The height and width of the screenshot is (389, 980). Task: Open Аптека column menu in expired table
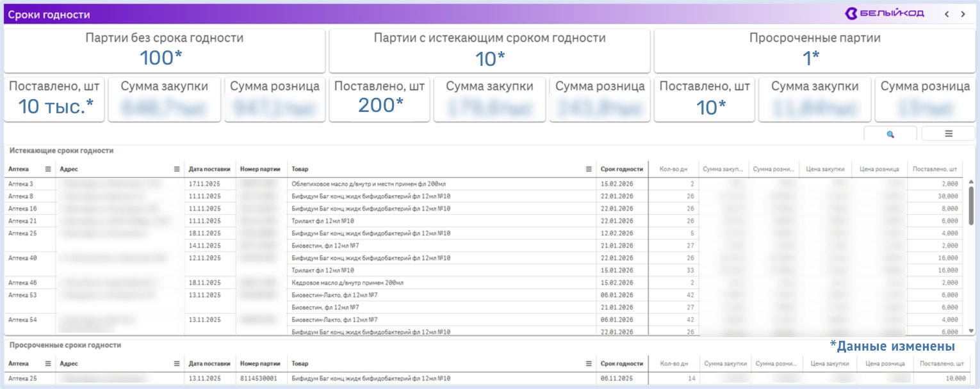[48, 363]
